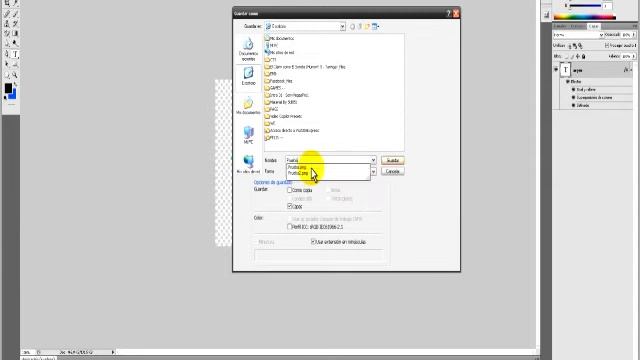640x360 pixels.
Task: Toggle the Propagar cuadro 1 checkbox
Action: 607,46
